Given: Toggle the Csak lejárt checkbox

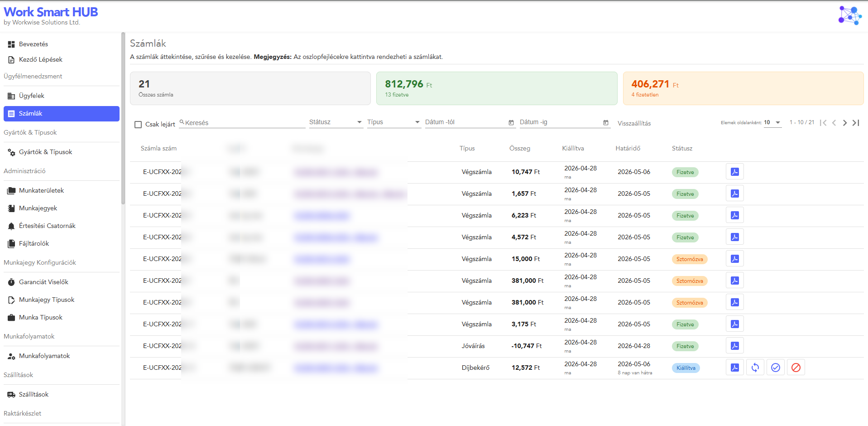Looking at the screenshot, I should point(138,125).
